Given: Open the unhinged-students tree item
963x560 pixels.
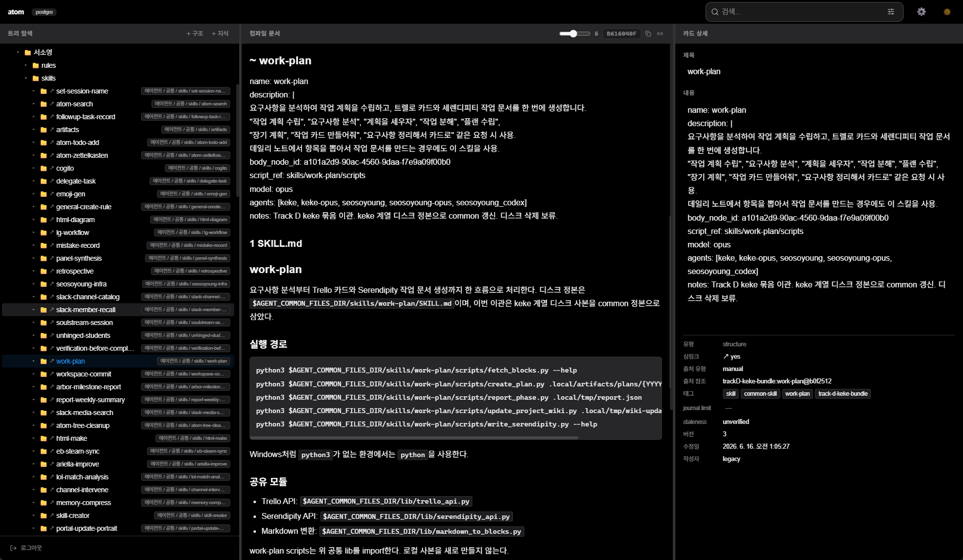Looking at the screenshot, I should click(x=118, y=335).
